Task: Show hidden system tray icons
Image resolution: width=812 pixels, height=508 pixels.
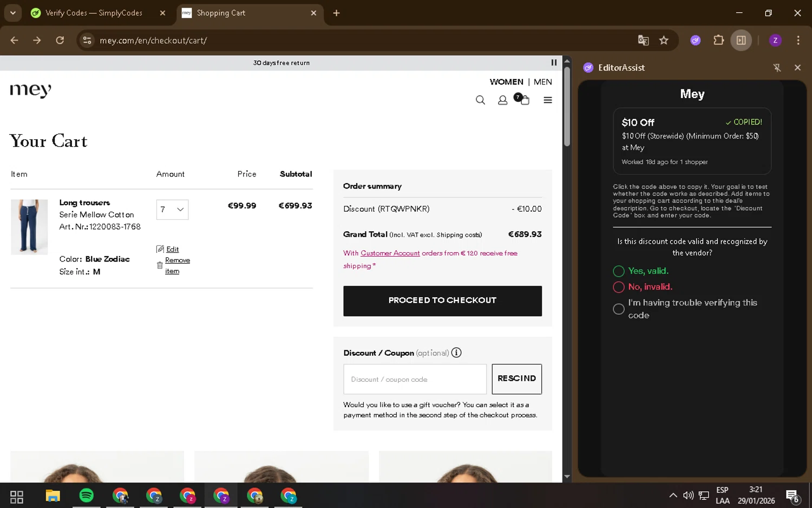Action: click(673, 495)
